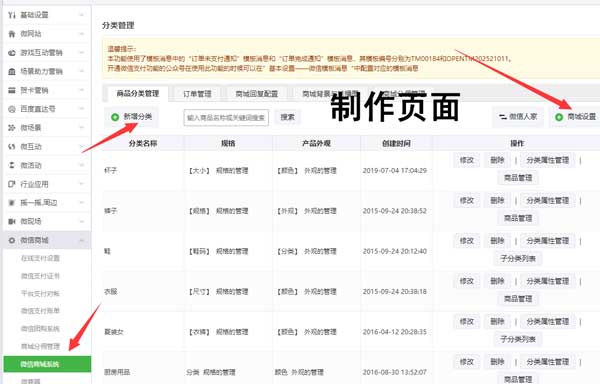Click 删除 for the 裤子 category

pos(497,200)
